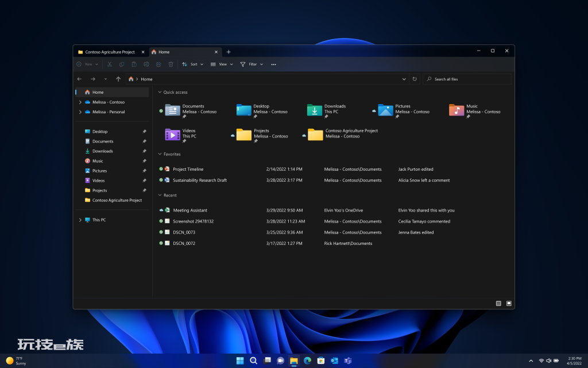The height and width of the screenshot is (368, 588).
Task: Switch to the Details view icon
Action: 498,304
